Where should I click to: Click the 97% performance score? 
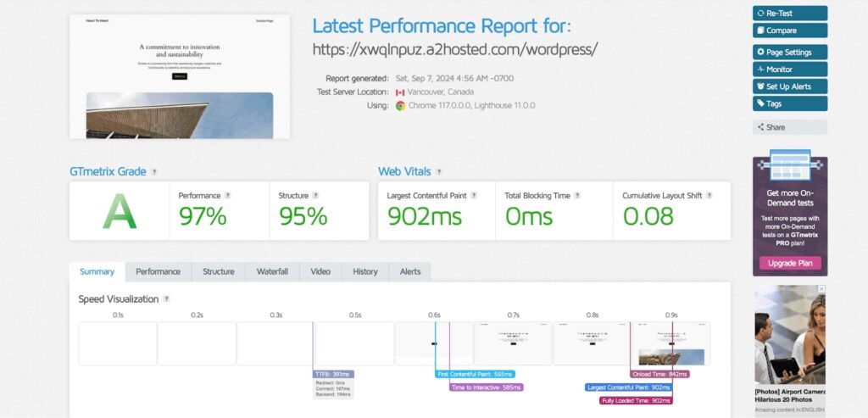click(202, 216)
